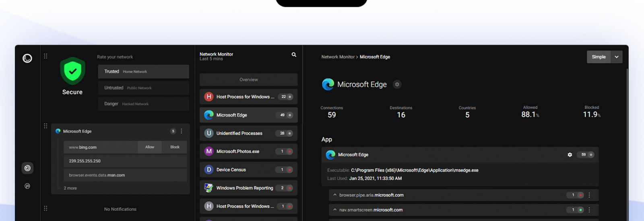Click the Last Used date Jan 25, 2021
Screen dimensions: 644x221
(x=376, y=178)
